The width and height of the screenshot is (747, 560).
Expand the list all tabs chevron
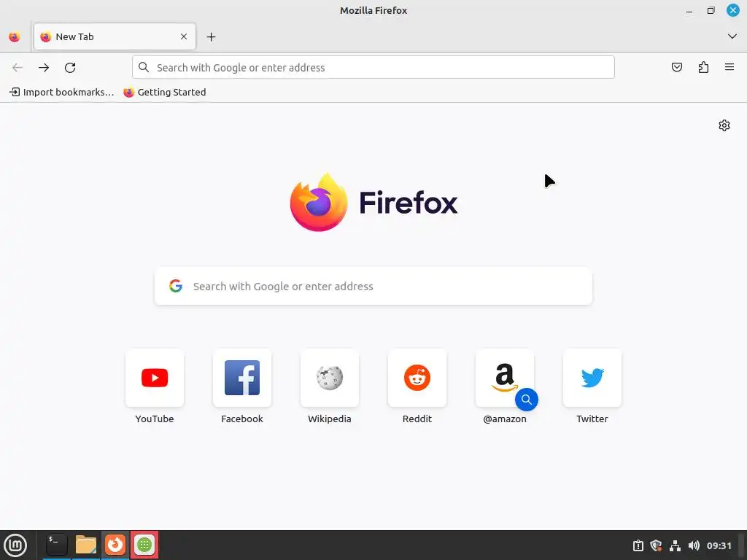[x=732, y=36]
